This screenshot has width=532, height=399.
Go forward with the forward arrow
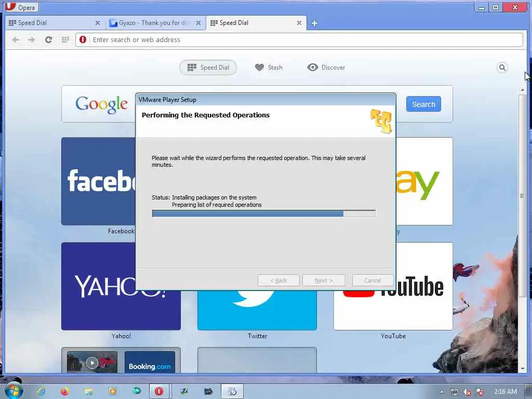[x=32, y=39]
